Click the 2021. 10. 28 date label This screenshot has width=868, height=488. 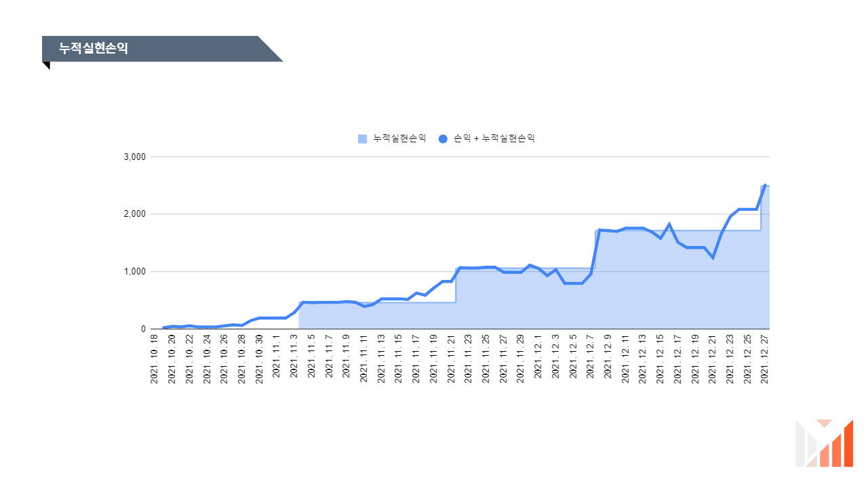242,359
